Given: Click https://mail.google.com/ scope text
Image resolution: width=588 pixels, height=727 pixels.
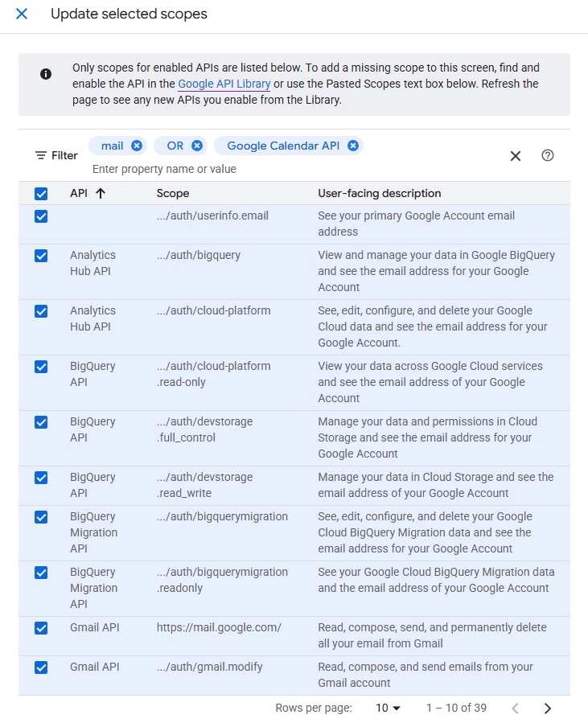Looking at the screenshot, I should pyautogui.click(x=219, y=627).
